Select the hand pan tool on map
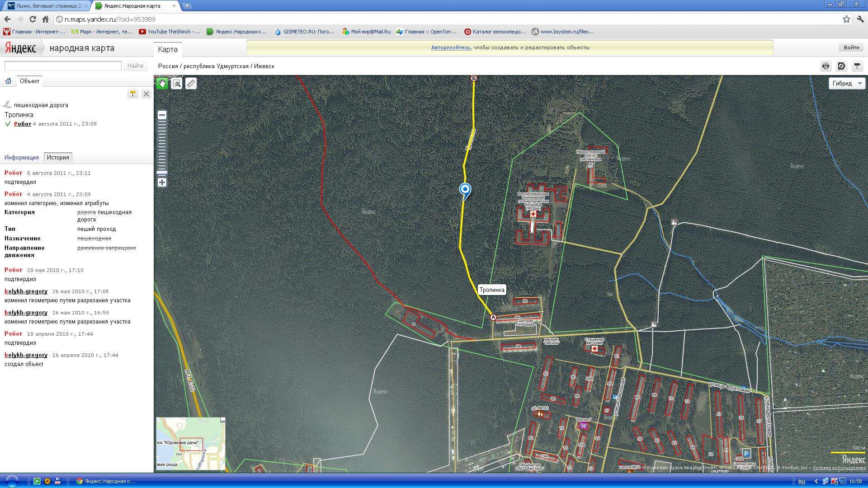The height and width of the screenshot is (488, 868). point(162,83)
